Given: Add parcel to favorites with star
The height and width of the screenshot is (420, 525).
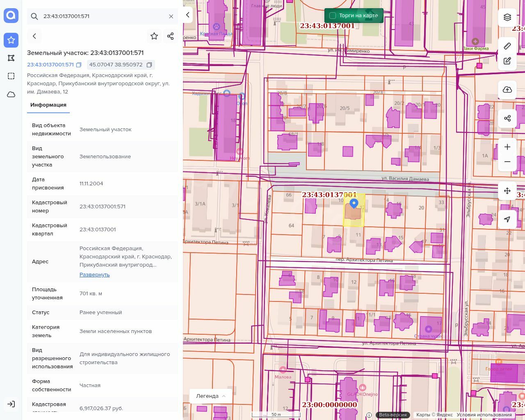Looking at the screenshot, I should pyautogui.click(x=154, y=36).
